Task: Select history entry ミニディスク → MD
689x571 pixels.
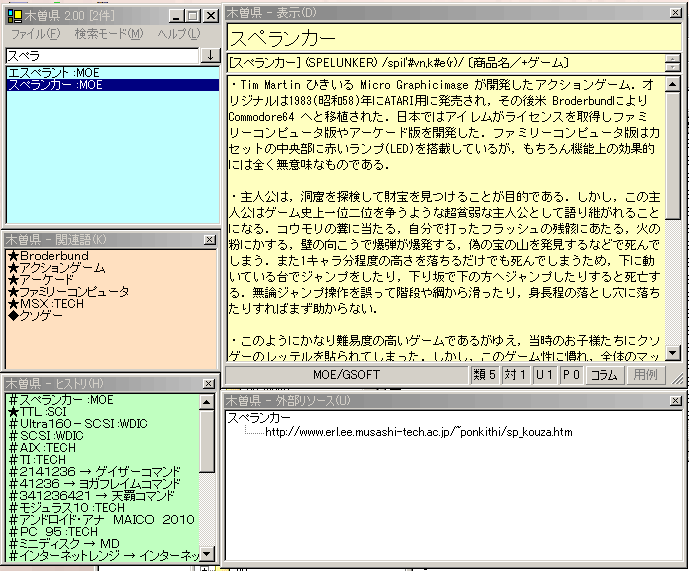Action: click(x=64, y=544)
